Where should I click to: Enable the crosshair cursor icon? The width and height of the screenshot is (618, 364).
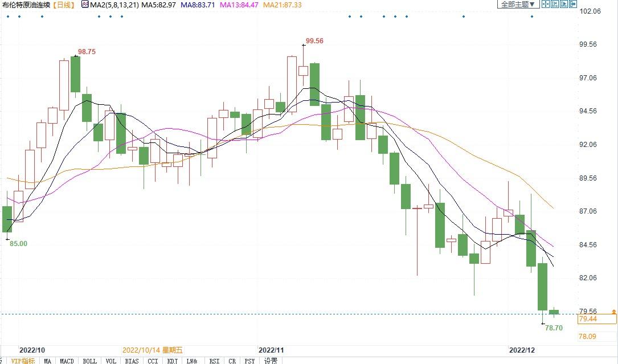[545, 5]
